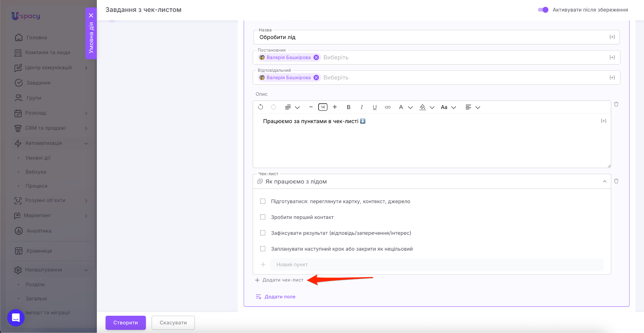
Task: Toggle bold formatting in the editor
Action: [348, 107]
